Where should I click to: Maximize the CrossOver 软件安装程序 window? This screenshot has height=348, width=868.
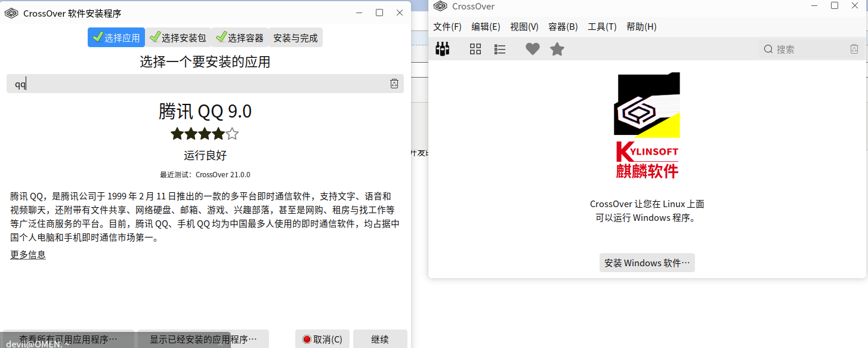[379, 13]
